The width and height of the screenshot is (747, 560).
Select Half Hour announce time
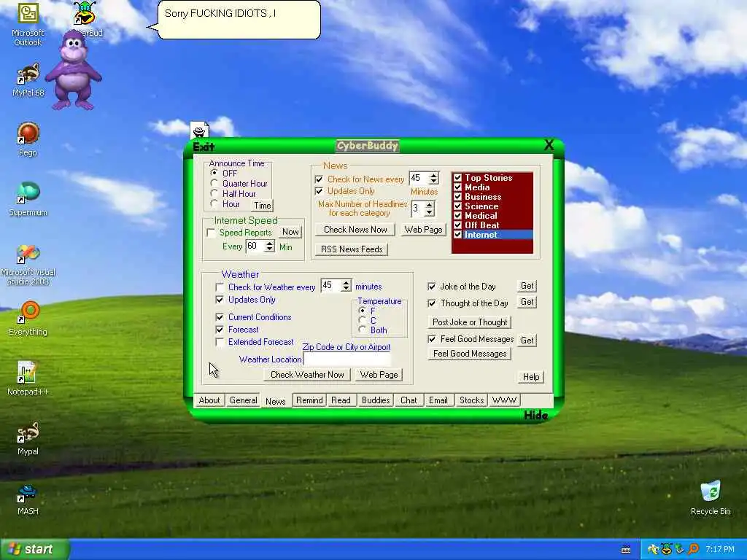tap(214, 193)
